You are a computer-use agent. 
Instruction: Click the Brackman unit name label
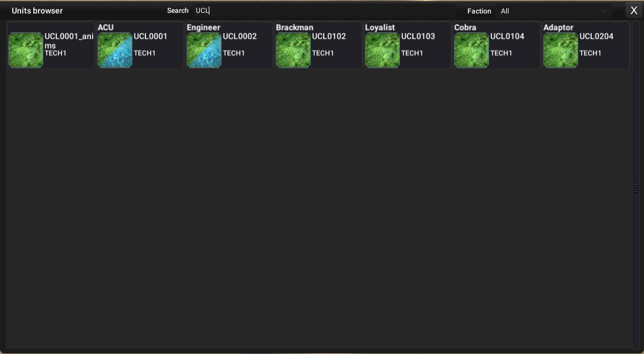[294, 28]
